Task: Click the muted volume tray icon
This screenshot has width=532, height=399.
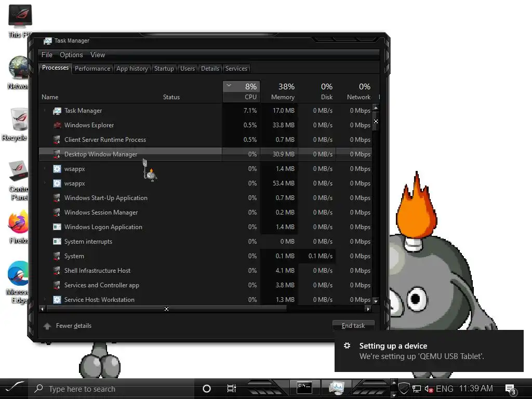Action: pyautogui.click(x=429, y=389)
